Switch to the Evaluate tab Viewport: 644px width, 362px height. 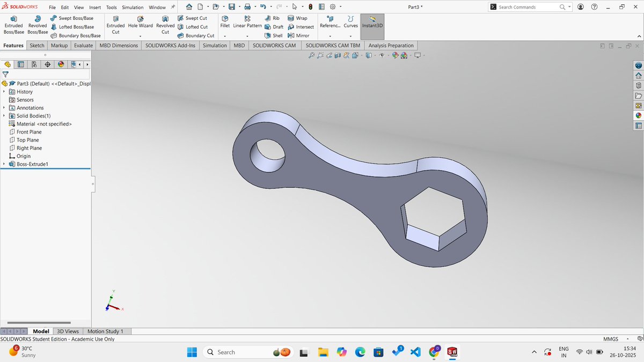coord(83,46)
